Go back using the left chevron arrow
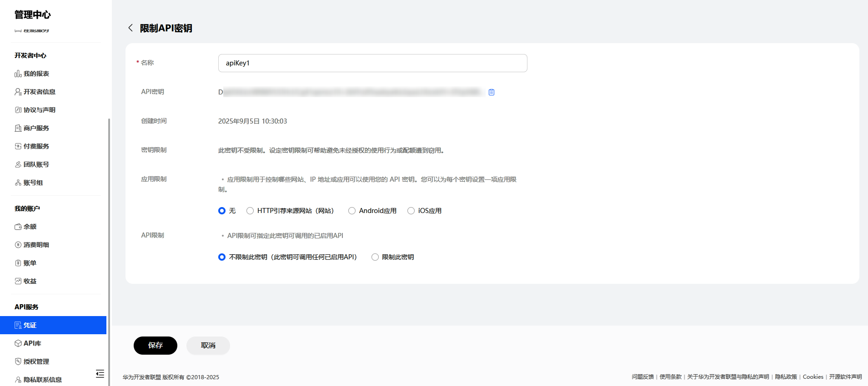Image resolution: width=868 pixels, height=386 pixels. [130, 28]
